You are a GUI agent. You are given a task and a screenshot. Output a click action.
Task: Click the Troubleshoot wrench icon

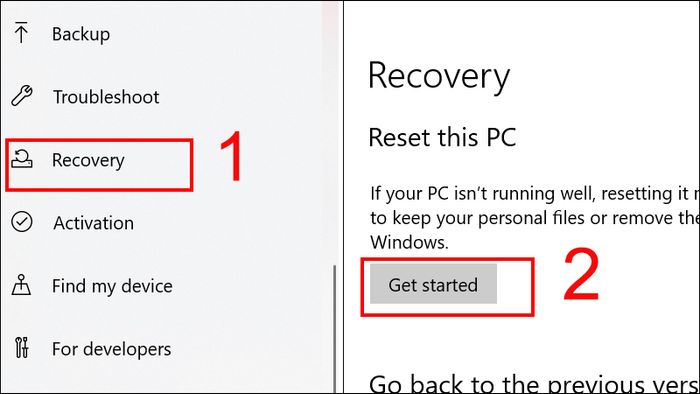[22, 95]
